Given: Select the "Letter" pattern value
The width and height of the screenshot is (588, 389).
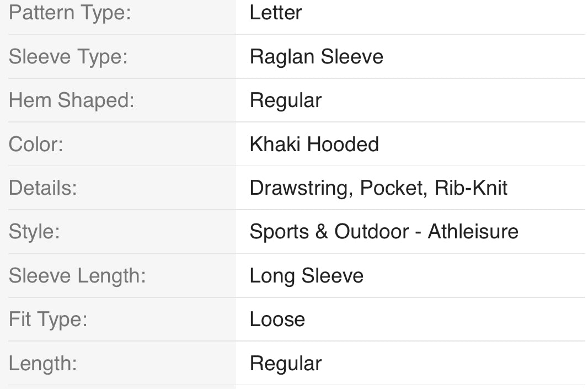Looking at the screenshot, I should coord(275,13).
